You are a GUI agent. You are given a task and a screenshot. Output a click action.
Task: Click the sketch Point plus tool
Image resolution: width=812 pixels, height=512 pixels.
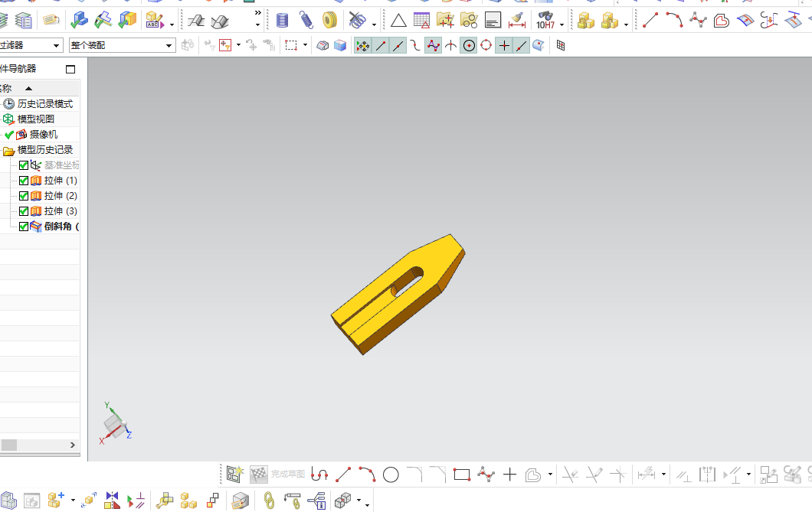pos(509,474)
